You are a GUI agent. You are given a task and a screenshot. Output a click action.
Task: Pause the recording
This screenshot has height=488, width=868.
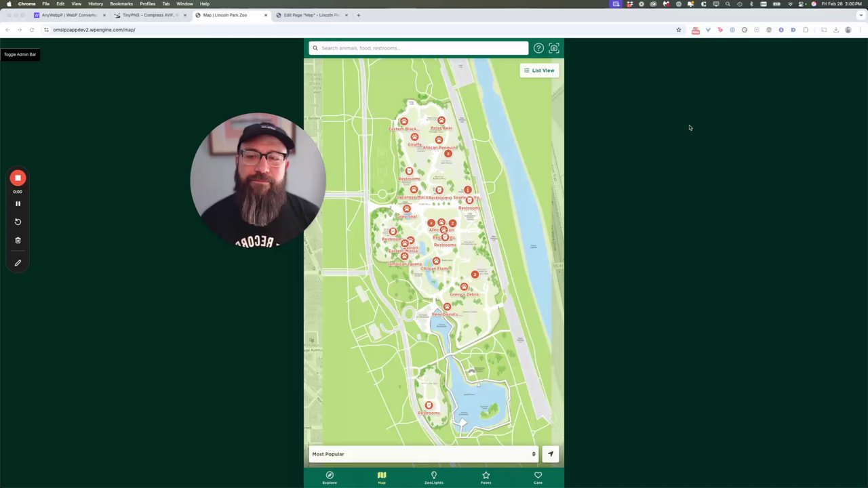[x=18, y=203]
